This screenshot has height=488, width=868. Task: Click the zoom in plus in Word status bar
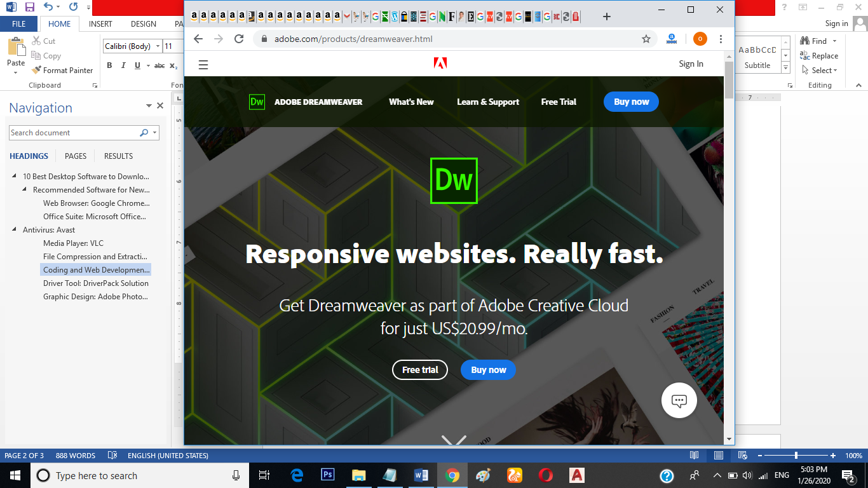(834, 456)
